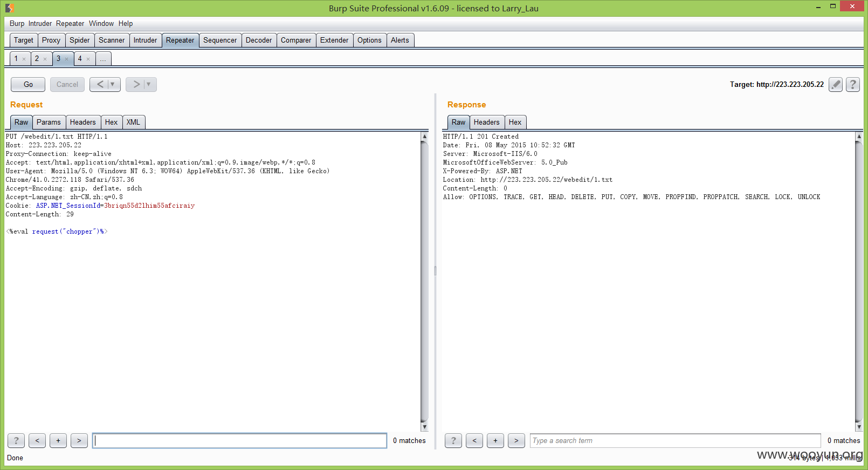Send the request with Go button
The width and height of the screenshot is (868, 470).
28,84
